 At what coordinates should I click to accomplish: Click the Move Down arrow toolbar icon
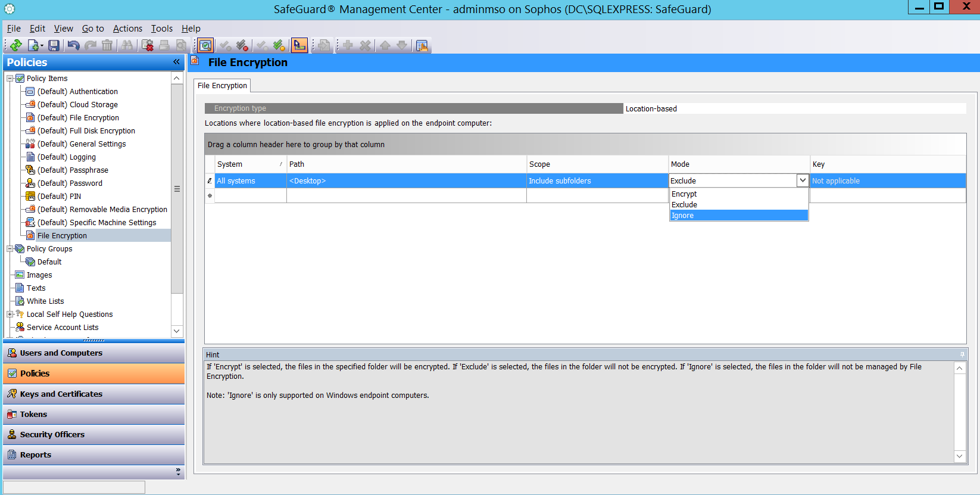(x=402, y=45)
